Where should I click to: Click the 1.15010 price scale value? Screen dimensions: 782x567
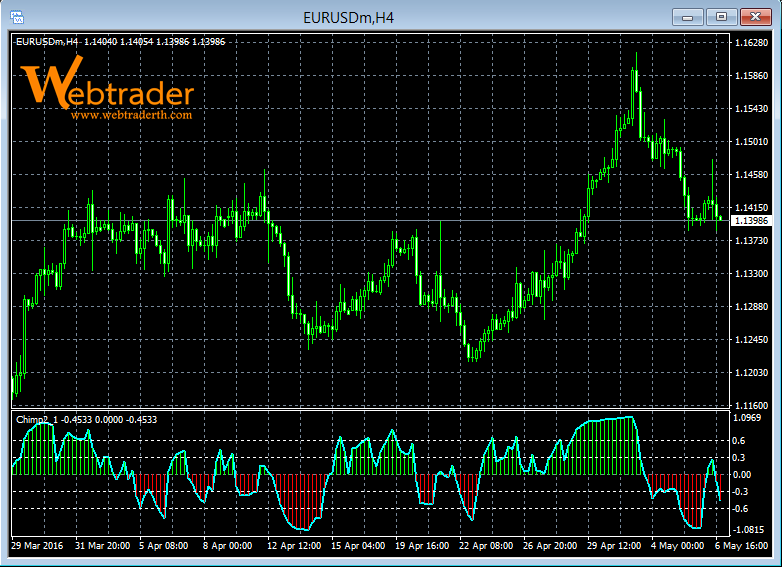752,142
